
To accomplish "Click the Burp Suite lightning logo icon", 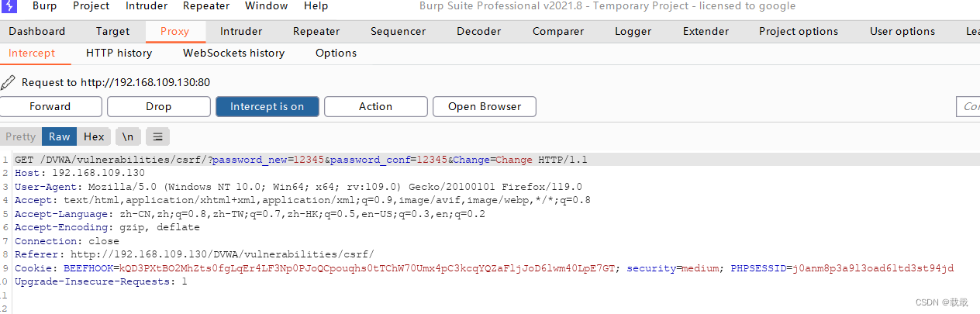I will pyautogui.click(x=8, y=6).
